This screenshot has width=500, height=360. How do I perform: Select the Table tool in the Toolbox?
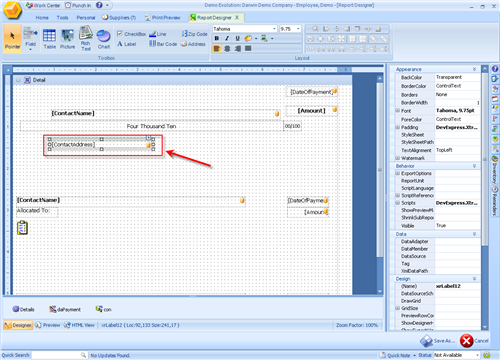49,40
